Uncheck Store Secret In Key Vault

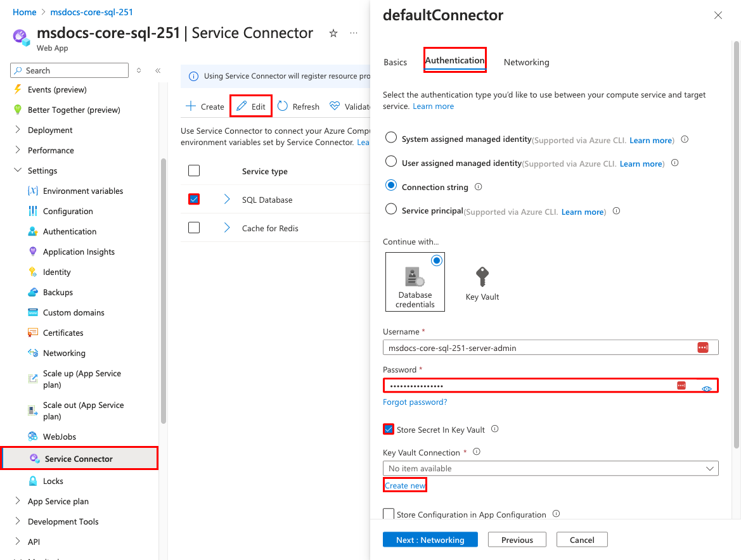(x=389, y=430)
